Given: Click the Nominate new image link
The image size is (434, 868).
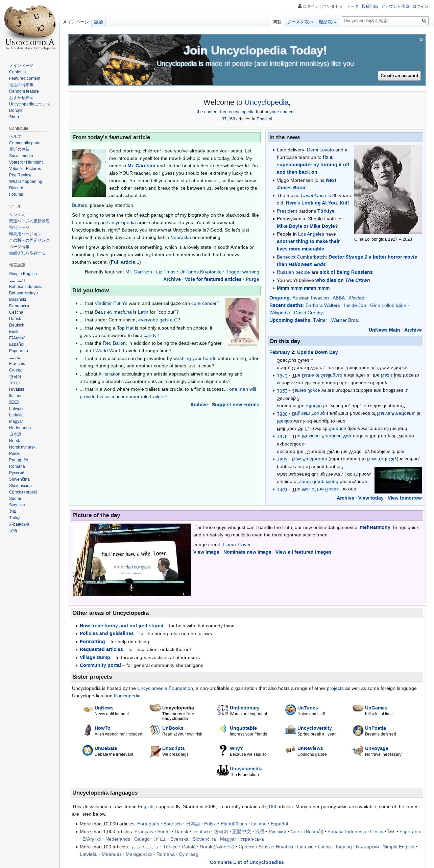Looking at the screenshot, I should 247,552.
